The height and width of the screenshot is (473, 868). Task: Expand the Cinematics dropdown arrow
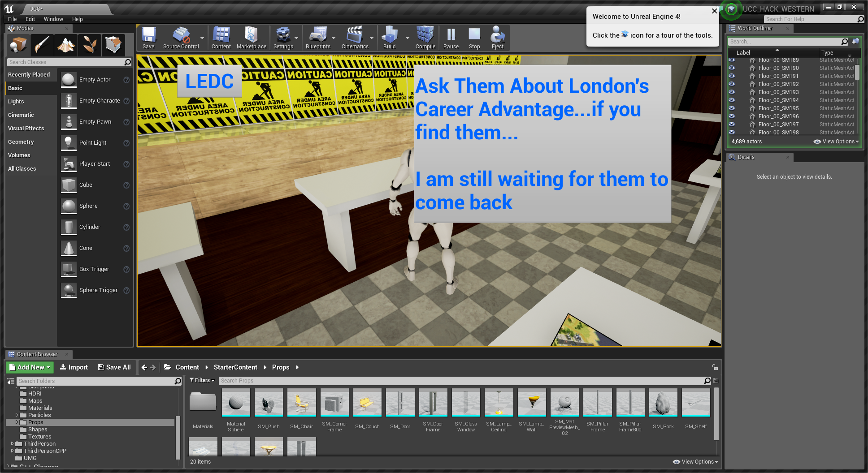[372, 38]
